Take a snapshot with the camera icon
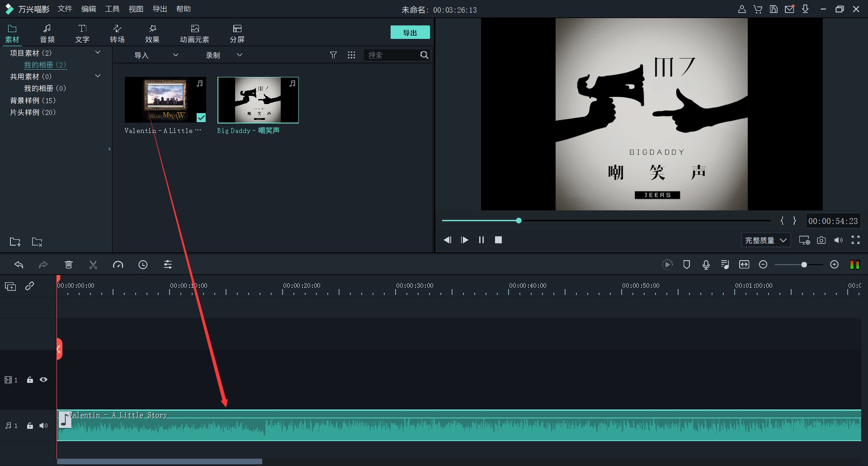 pos(821,240)
